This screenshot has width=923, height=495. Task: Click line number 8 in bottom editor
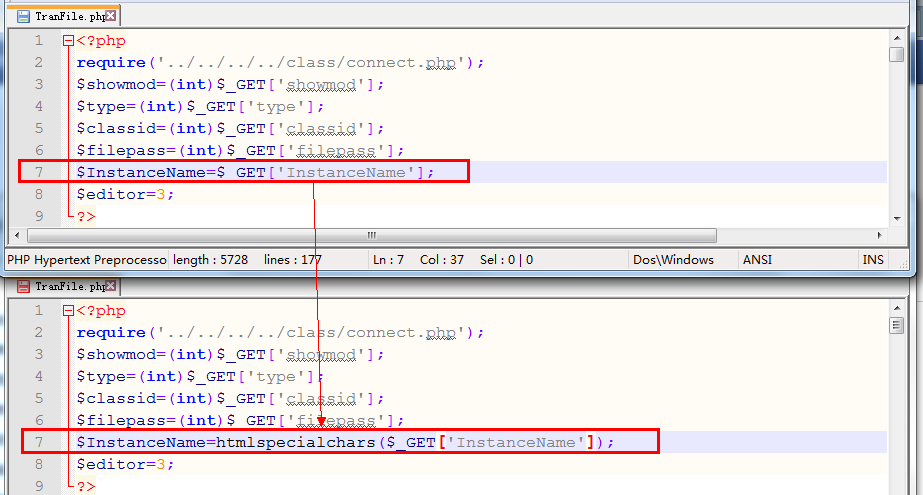point(39,464)
